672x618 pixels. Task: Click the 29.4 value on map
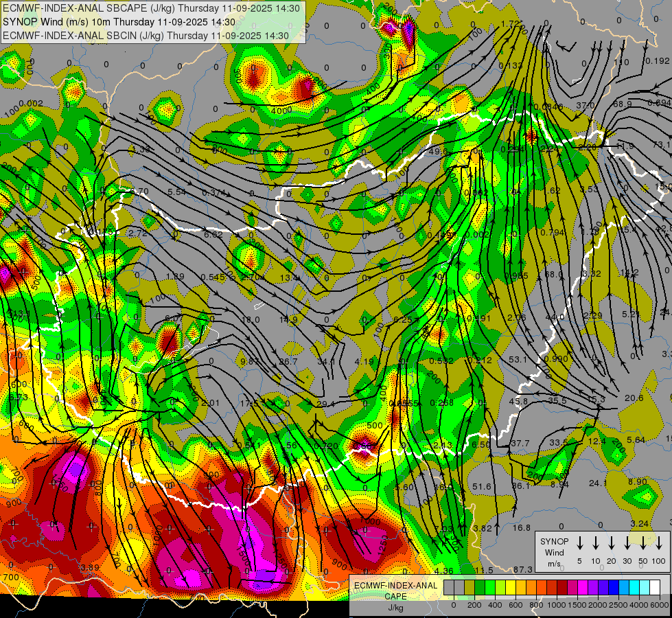coord(326,404)
